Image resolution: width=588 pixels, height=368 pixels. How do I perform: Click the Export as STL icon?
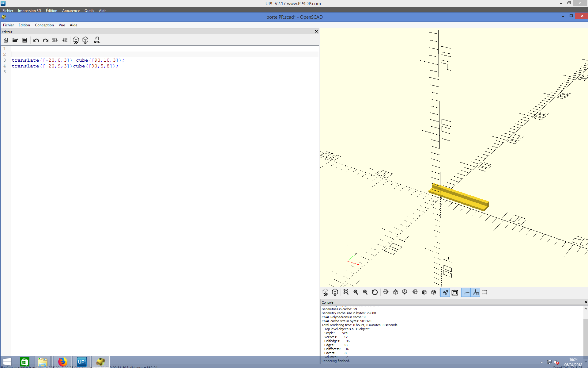(x=97, y=40)
